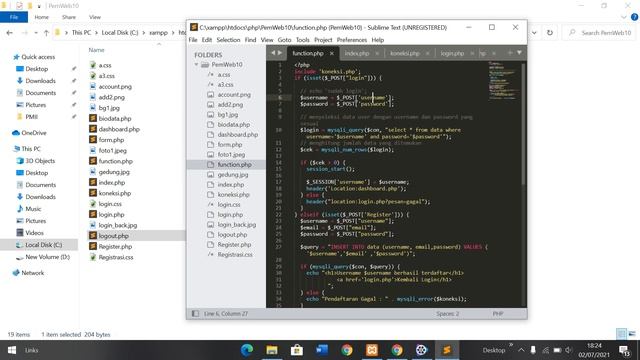Expand Explorer address bar history dropdown
The height and width of the screenshot is (360, 640).
[x=534, y=33]
